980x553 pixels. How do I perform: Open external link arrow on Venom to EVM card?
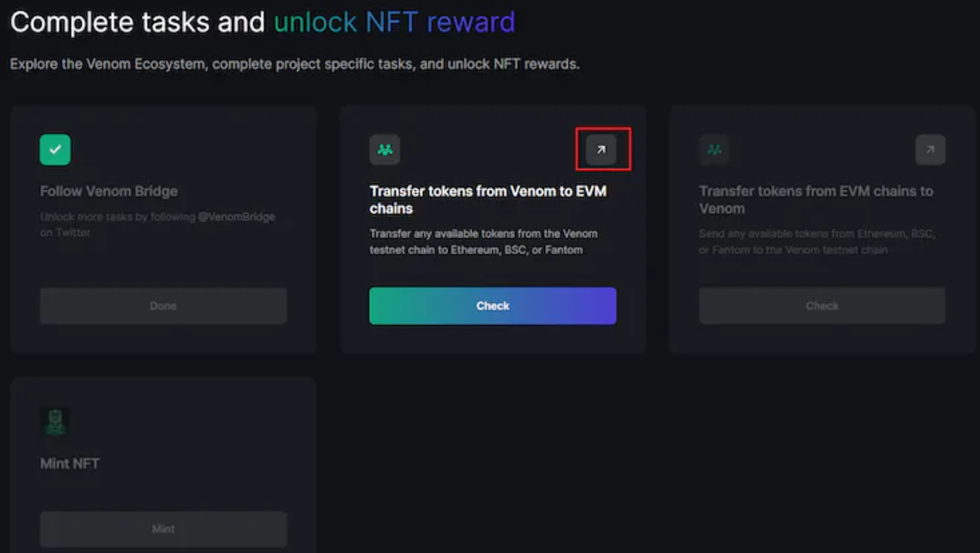coord(601,149)
